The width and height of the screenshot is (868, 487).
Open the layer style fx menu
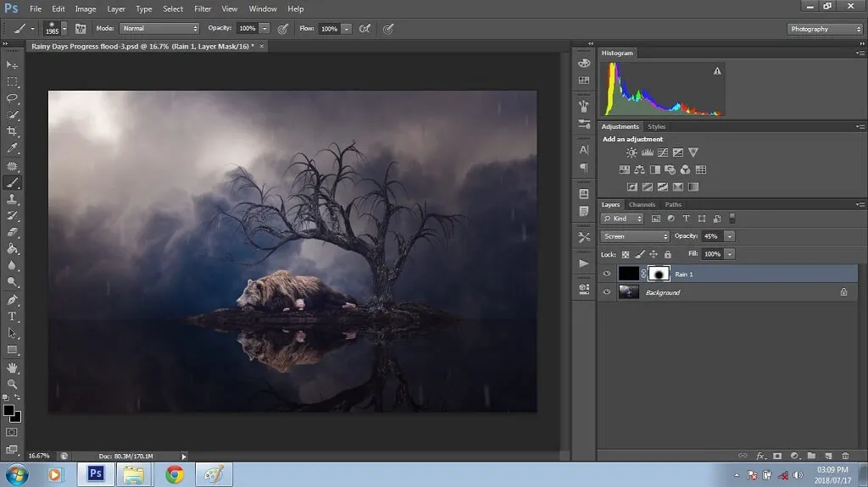pos(760,456)
